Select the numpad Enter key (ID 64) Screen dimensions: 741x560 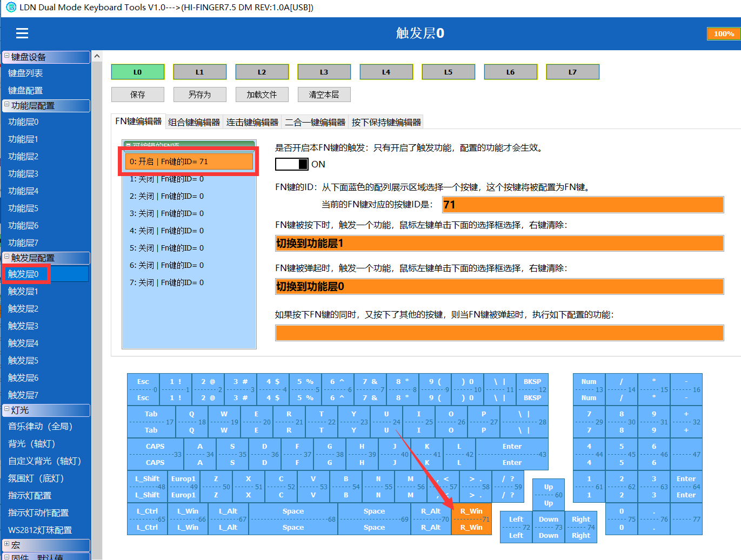[x=686, y=487]
